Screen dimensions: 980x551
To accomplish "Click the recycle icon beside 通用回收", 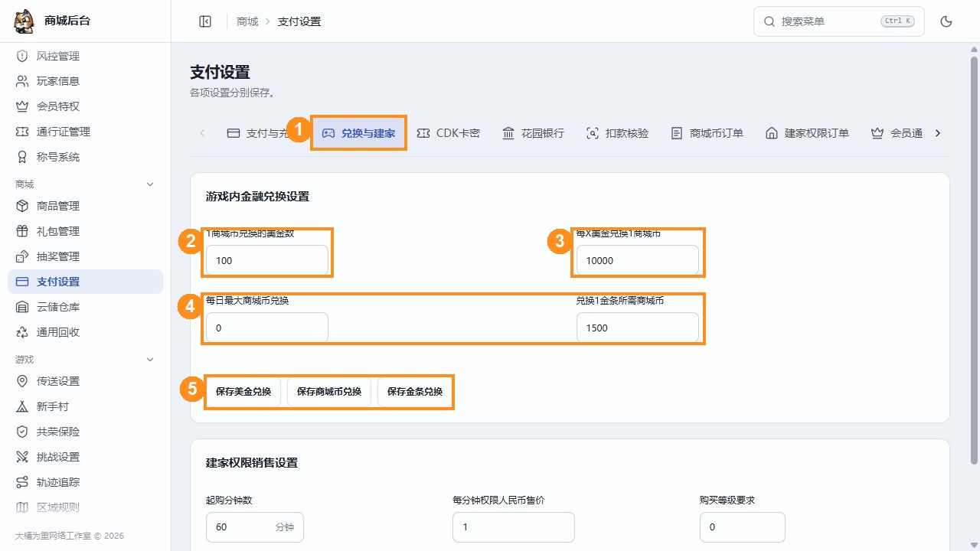I will pyautogui.click(x=22, y=332).
